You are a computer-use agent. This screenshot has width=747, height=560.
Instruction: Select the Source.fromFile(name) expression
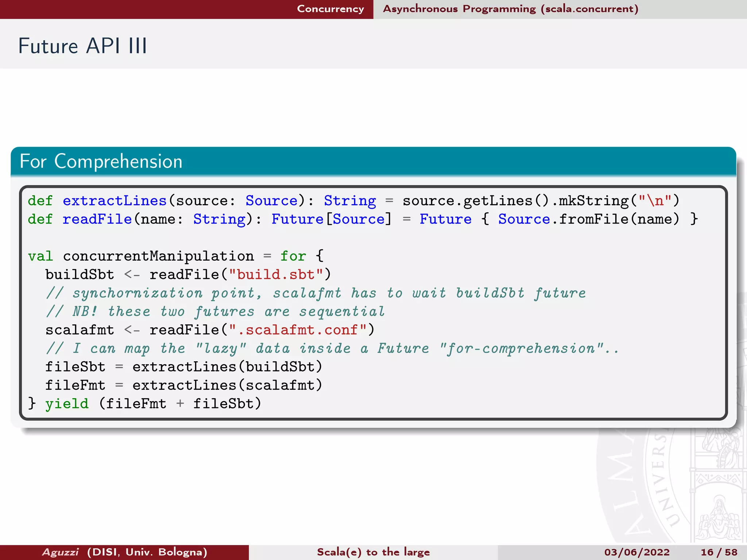tap(589, 219)
